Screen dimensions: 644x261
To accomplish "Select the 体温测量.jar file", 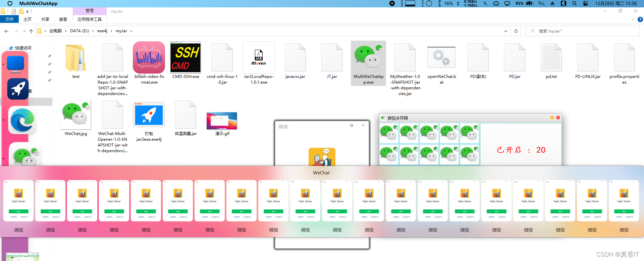I will click(x=185, y=115).
